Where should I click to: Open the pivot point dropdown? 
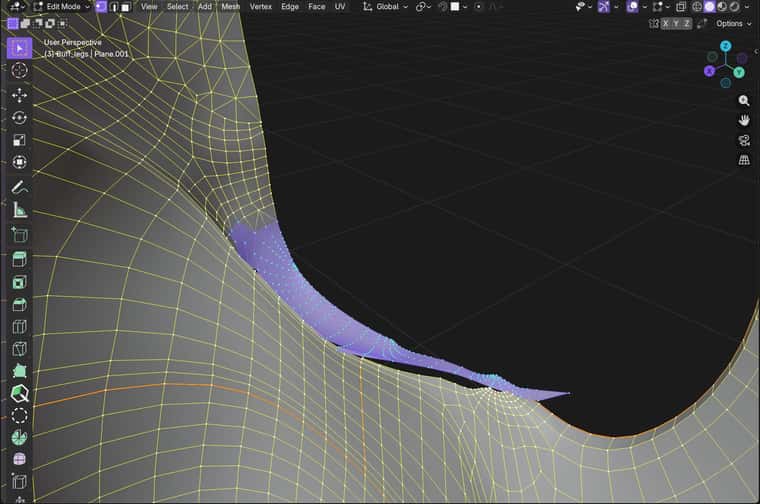(423, 6)
